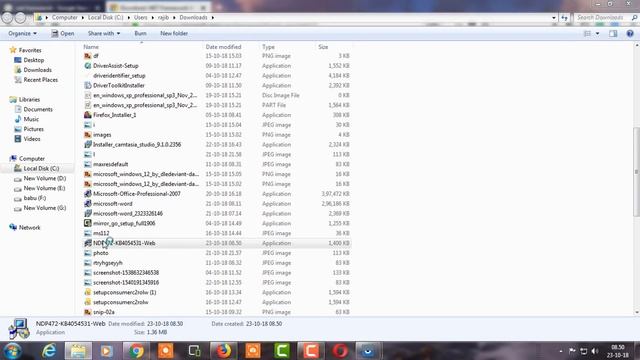Screen dimensions: 640x360
Task: Expand arrow after Downloads in breadcrumb
Action: pos(213,18)
